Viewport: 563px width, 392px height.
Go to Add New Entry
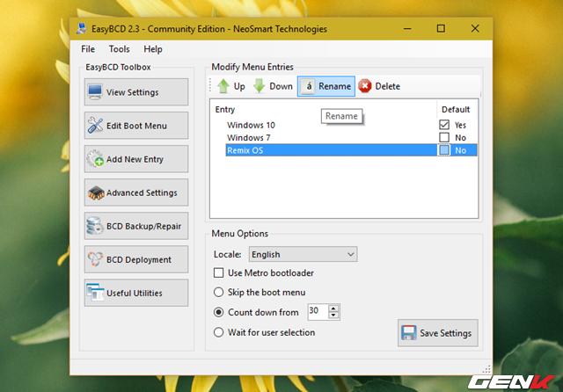[x=135, y=159]
